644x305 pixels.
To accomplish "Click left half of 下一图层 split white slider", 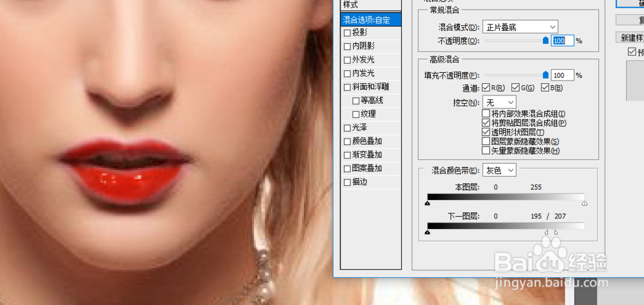I will (x=547, y=232).
